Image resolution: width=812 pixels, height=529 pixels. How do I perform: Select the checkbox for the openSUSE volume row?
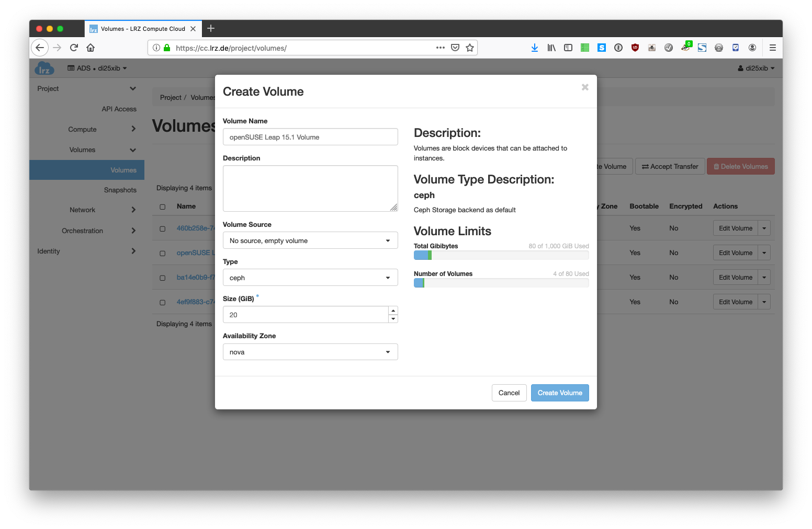[x=163, y=254]
